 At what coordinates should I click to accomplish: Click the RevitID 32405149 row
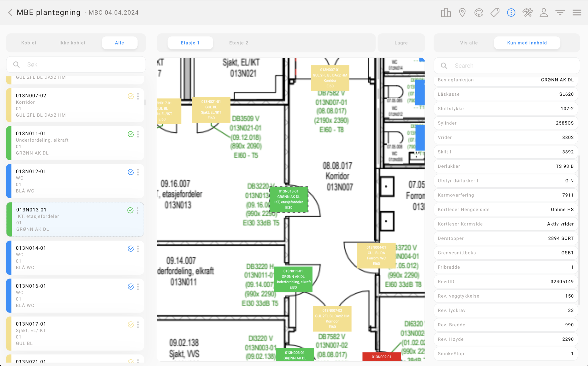[x=506, y=282]
